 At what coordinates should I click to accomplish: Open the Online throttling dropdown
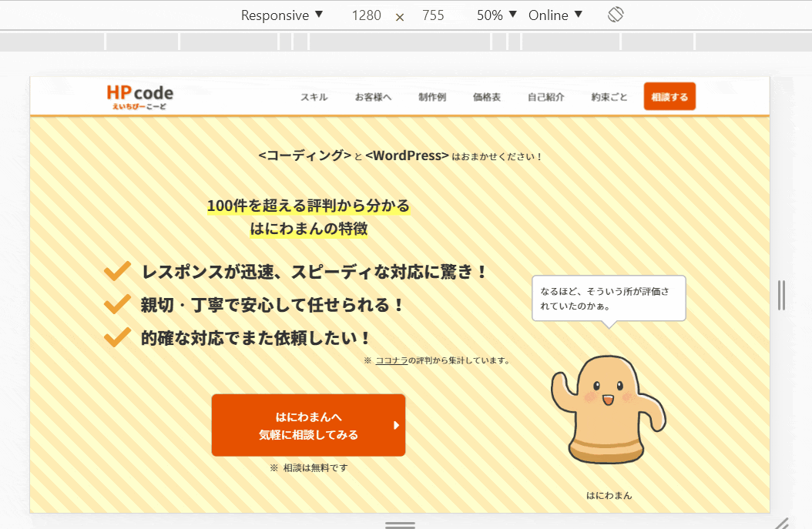click(x=555, y=15)
